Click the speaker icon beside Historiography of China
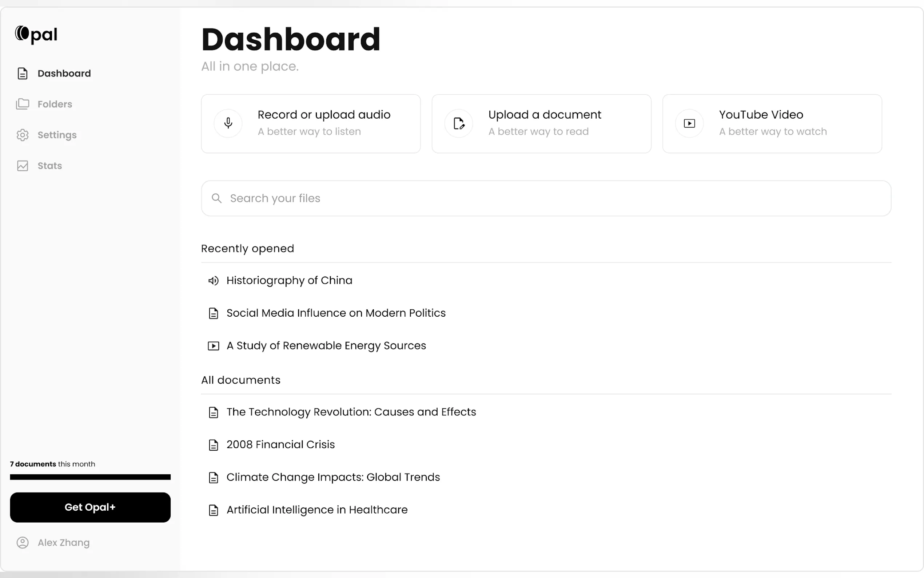Screen dimensions: 924x578 coord(213,281)
